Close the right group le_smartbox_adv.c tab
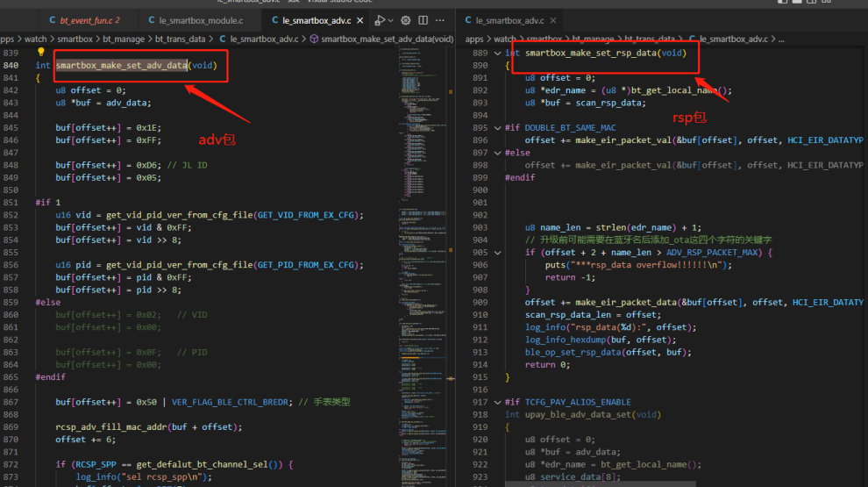This screenshot has height=487, width=868. coord(553,20)
